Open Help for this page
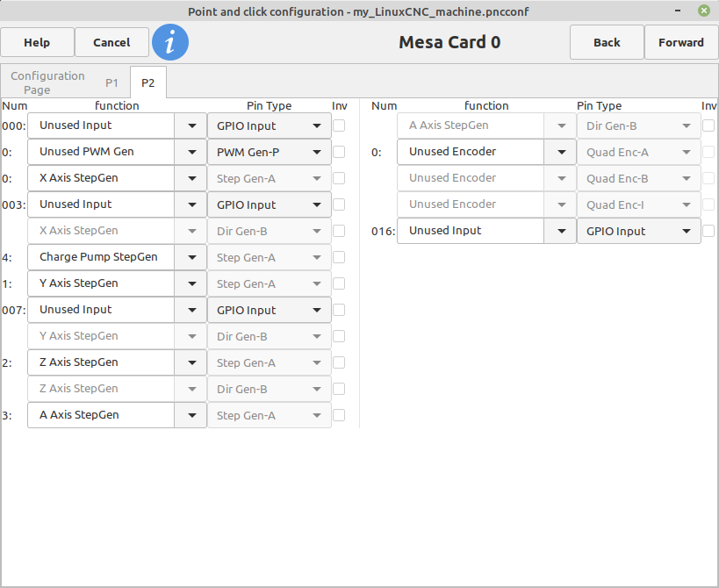The width and height of the screenshot is (719, 588). [x=37, y=42]
